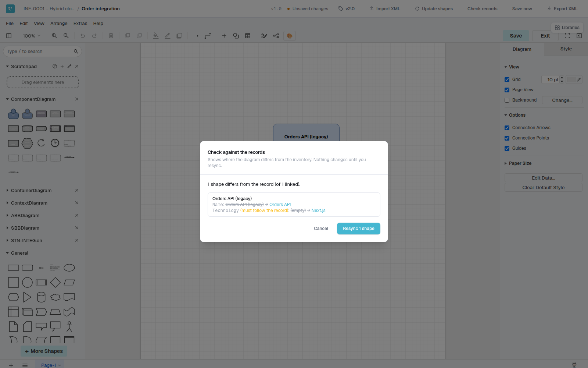The height and width of the screenshot is (368, 588).
Task: Toggle the Page View checkbox
Action: (x=507, y=90)
